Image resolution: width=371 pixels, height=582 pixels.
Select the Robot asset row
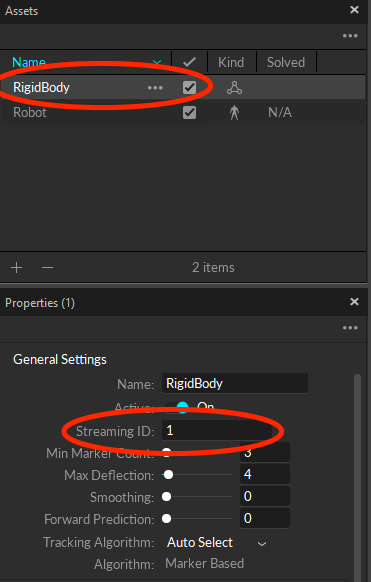[x=183, y=112]
